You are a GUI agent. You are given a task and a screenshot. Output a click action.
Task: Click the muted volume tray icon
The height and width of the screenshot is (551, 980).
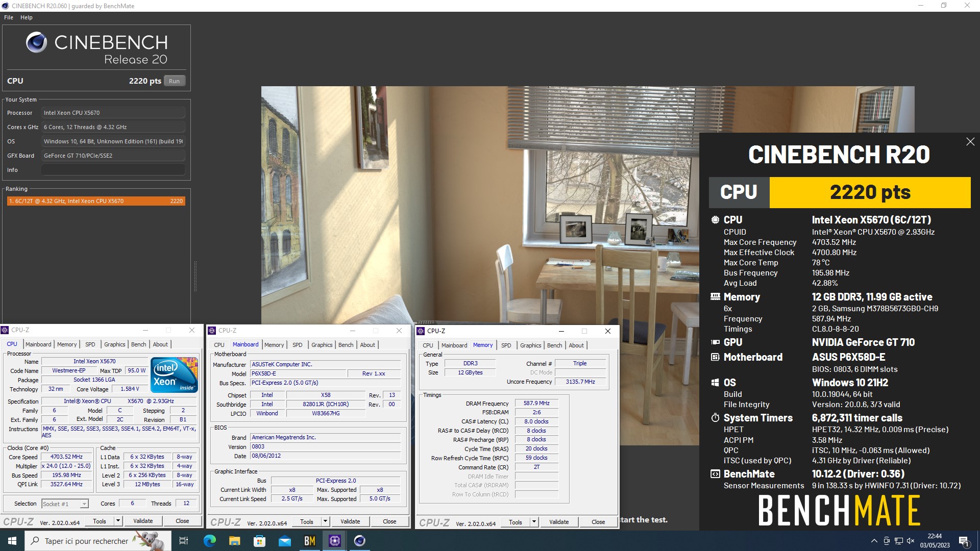coord(911,541)
